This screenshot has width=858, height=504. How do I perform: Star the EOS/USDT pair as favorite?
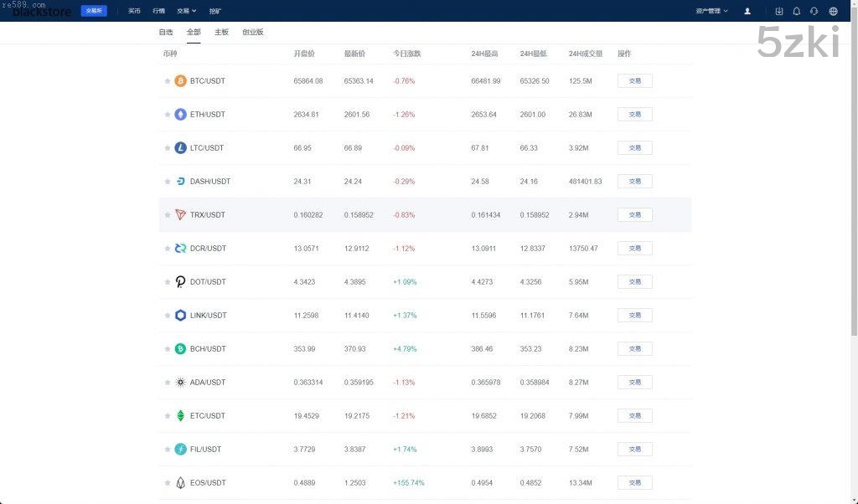coord(168,483)
